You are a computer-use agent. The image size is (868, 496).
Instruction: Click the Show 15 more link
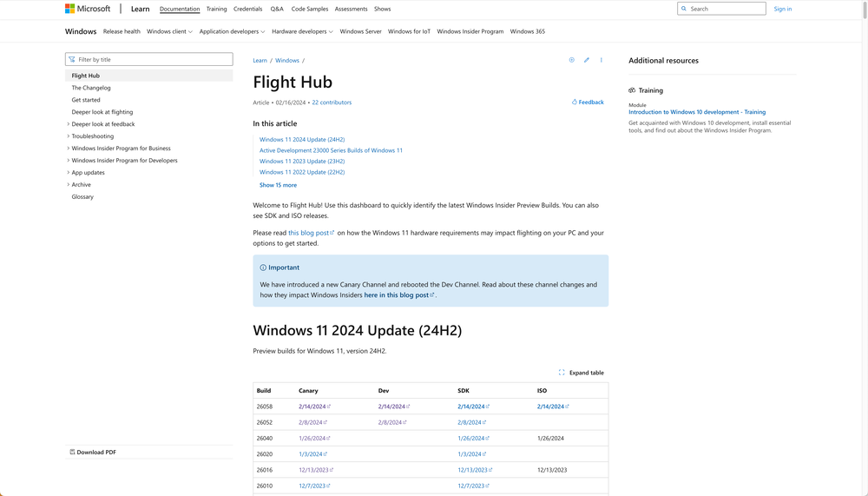[x=278, y=185]
